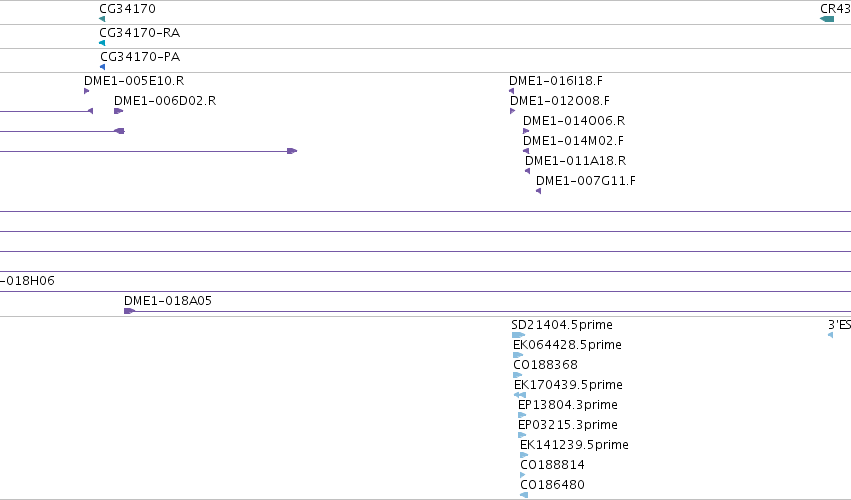Viewport: 851px width, 500px height.
Task: Click the teal arrow glyph under CG34170
Action: [102, 19]
